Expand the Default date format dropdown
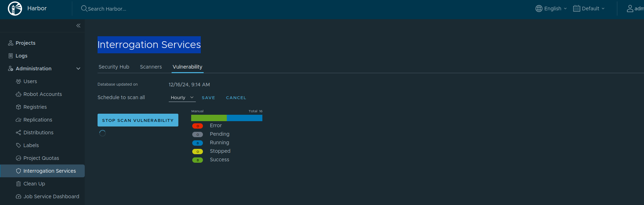 [589, 9]
